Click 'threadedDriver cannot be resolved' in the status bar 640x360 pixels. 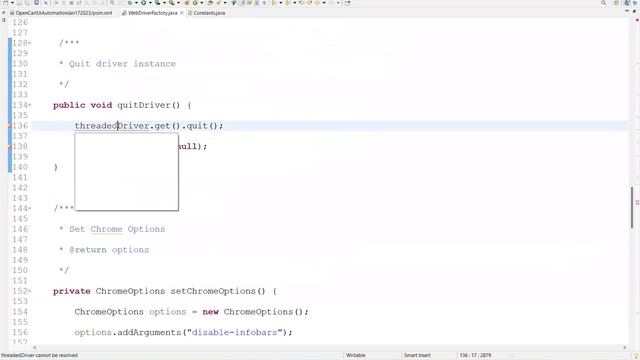[39, 355]
